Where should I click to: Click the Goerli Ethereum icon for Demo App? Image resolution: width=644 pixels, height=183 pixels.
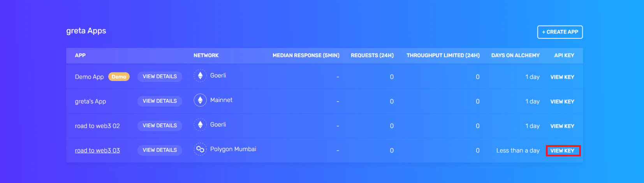[200, 76]
